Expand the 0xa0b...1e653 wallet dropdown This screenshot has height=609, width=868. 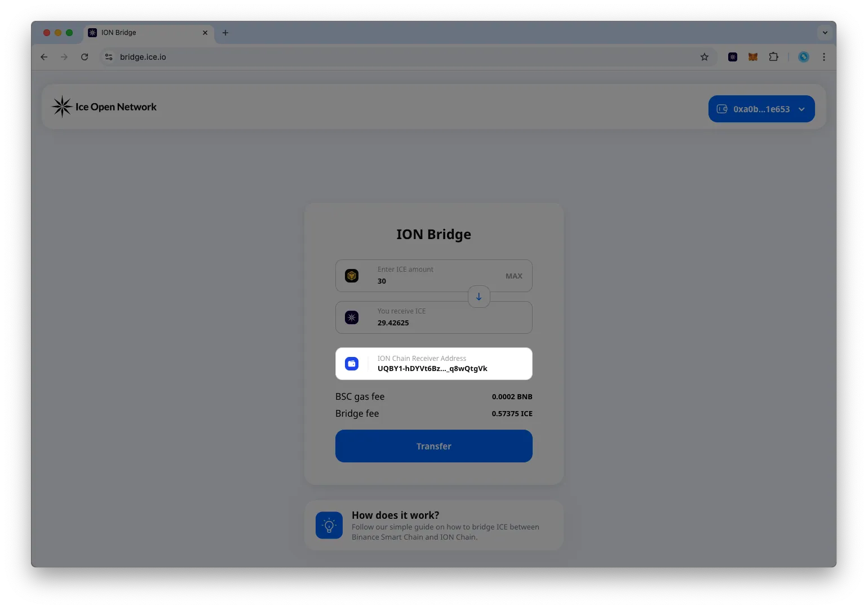pos(761,109)
